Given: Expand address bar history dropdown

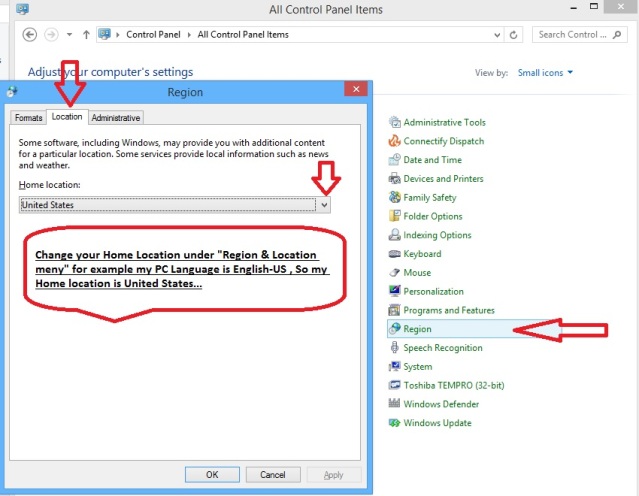Looking at the screenshot, I should tap(497, 35).
